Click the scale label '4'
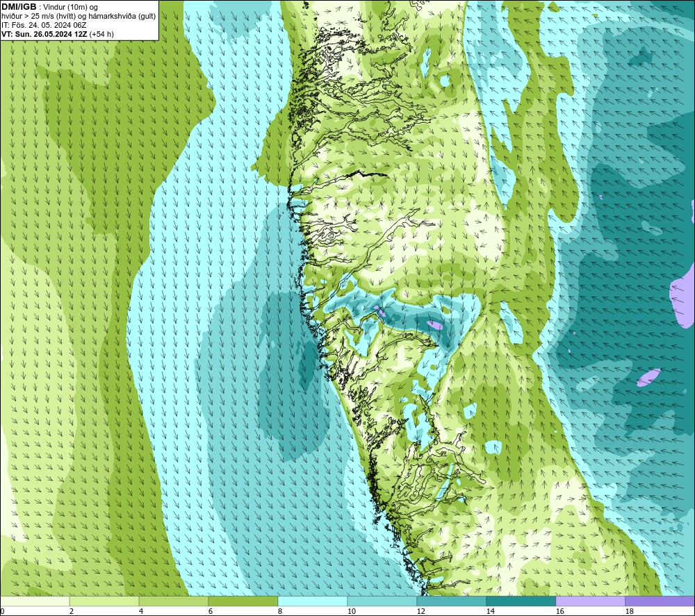695x616 pixels. [141, 612]
